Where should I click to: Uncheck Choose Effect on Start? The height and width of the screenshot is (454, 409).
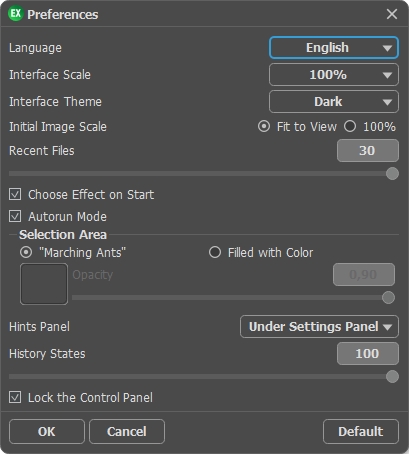(15, 194)
